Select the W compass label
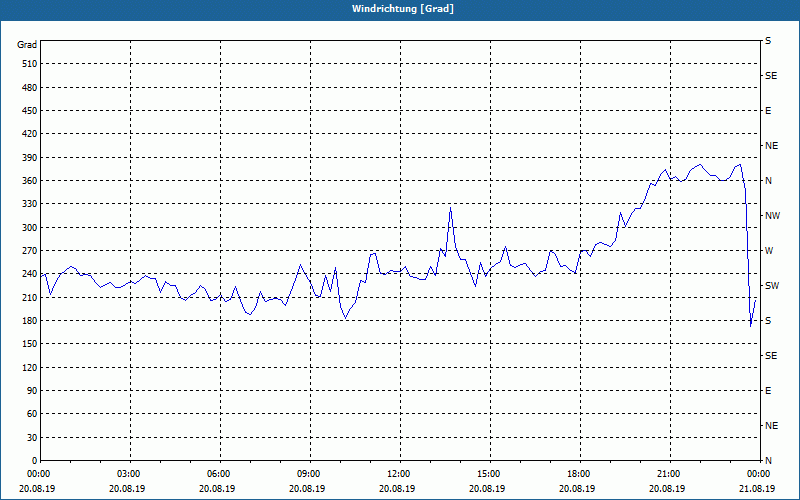The width and height of the screenshot is (800, 500). (769, 251)
